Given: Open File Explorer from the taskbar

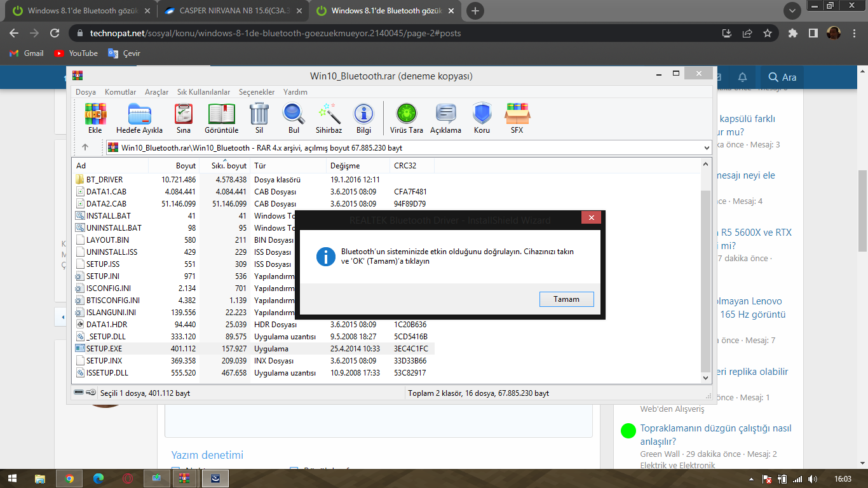Looking at the screenshot, I should coord(40,478).
